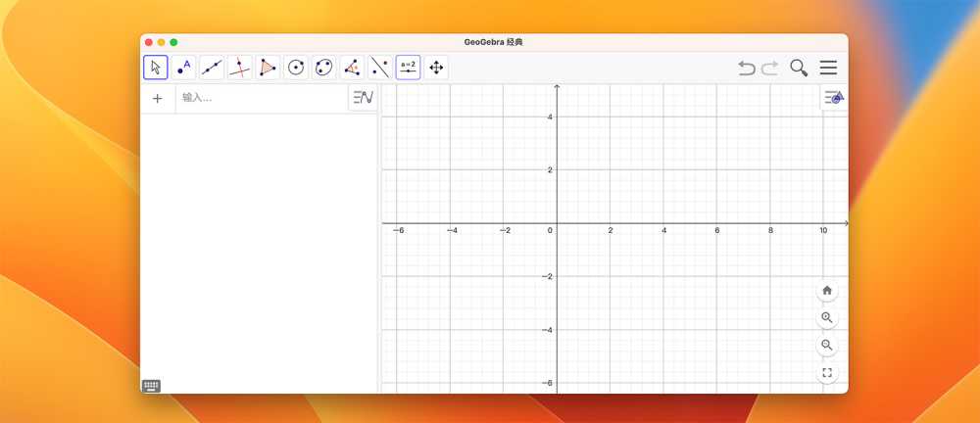This screenshot has width=980, height=423.
Task: Pick the Perpendicular Line tool
Action: tap(239, 68)
